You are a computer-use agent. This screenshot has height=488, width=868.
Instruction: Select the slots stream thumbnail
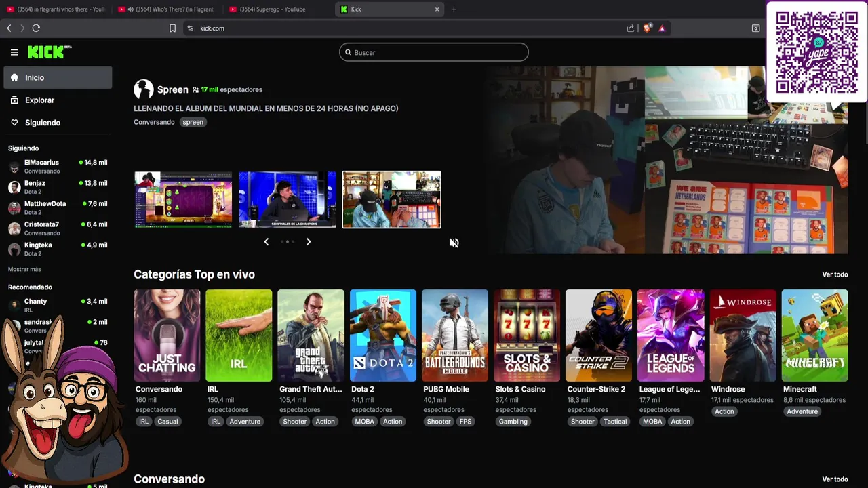point(183,199)
